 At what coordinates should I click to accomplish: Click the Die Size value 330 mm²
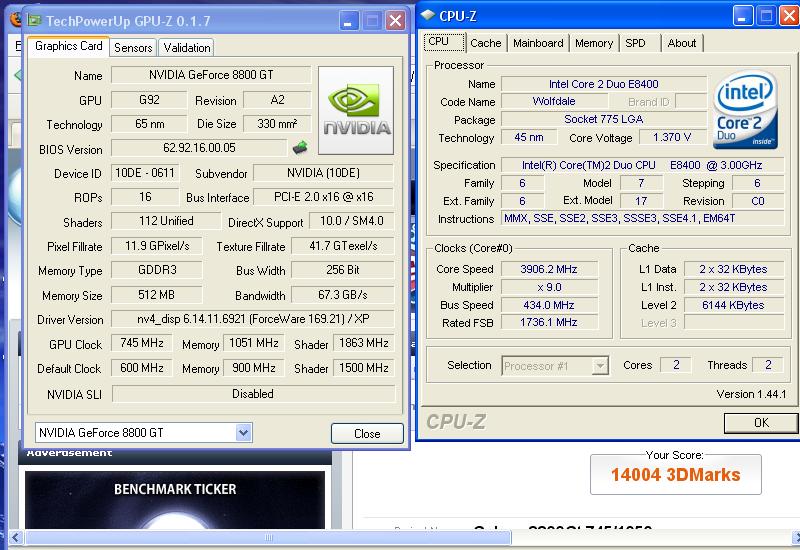pyautogui.click(x=277, y=123)
